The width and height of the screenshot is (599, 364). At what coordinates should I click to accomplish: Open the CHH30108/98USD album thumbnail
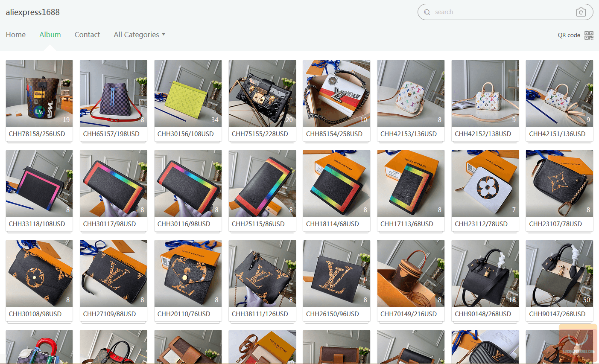tap(39, 274)
